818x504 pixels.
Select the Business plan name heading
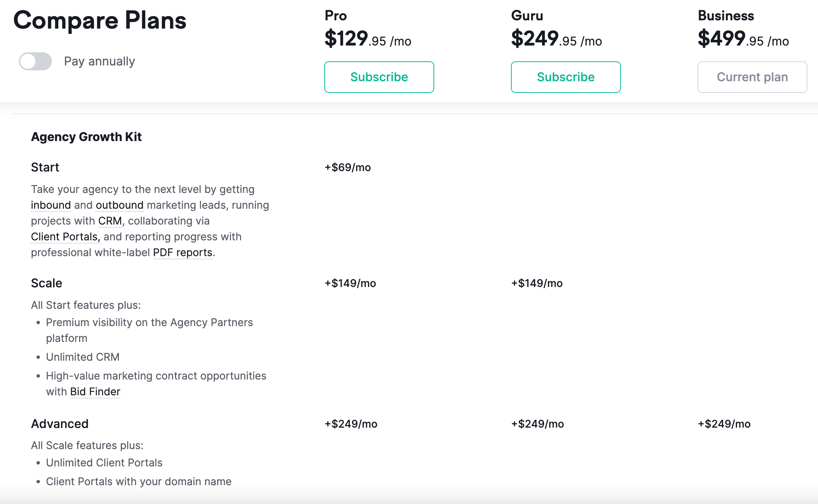tap(726, 16)
